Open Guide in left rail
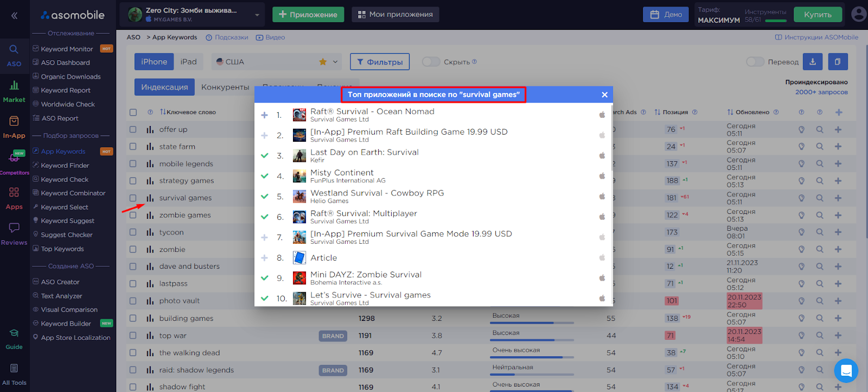The width and height of the screenshot is (868, 392). pos(14,339)
